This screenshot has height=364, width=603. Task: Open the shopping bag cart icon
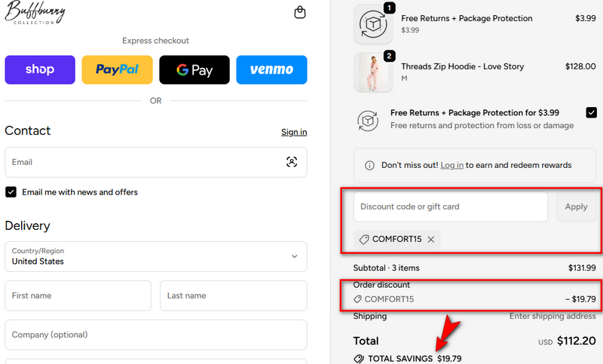[300, 13]
